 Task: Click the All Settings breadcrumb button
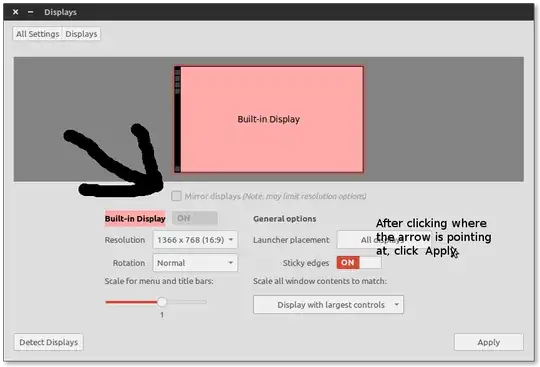click(x=38, y=34)
